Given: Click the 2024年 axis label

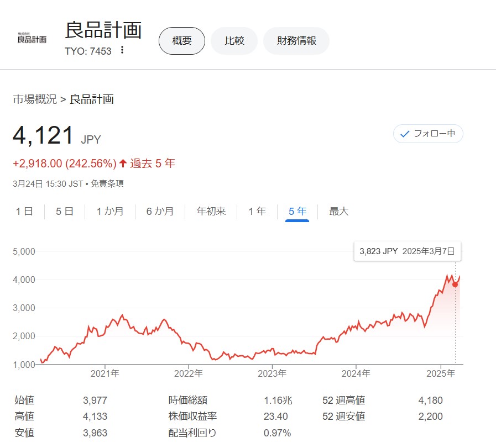Looking at the screenshot, I should pos(356,373).
